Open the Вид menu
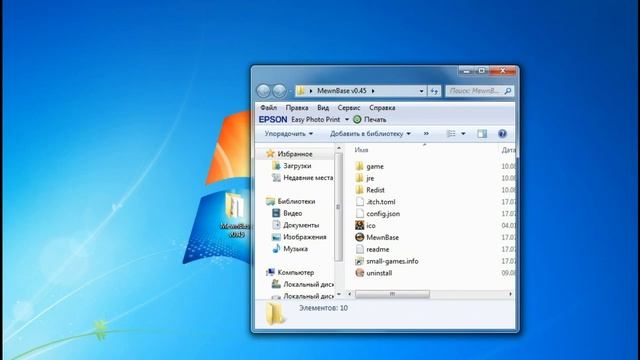640x360 pixels. tap(323, 108)
